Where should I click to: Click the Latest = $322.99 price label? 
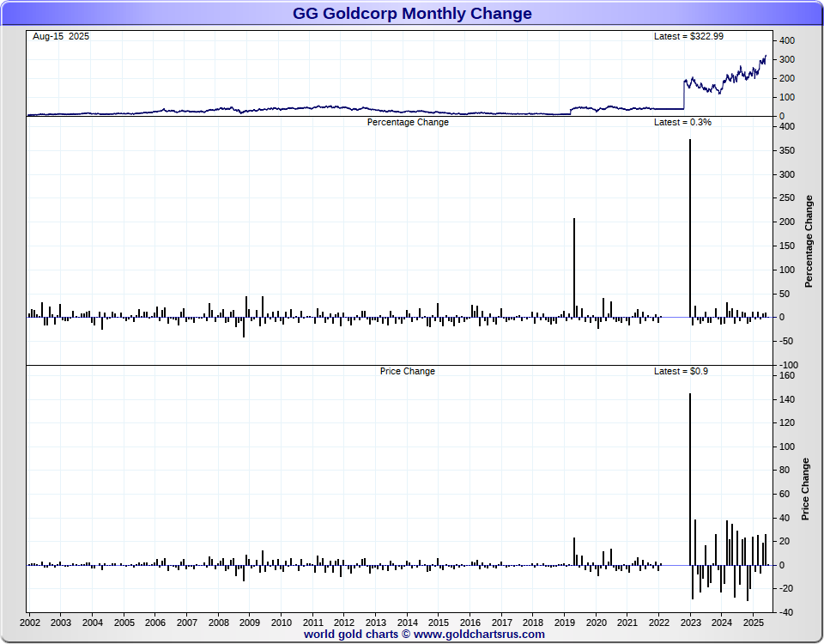[688, 36]
